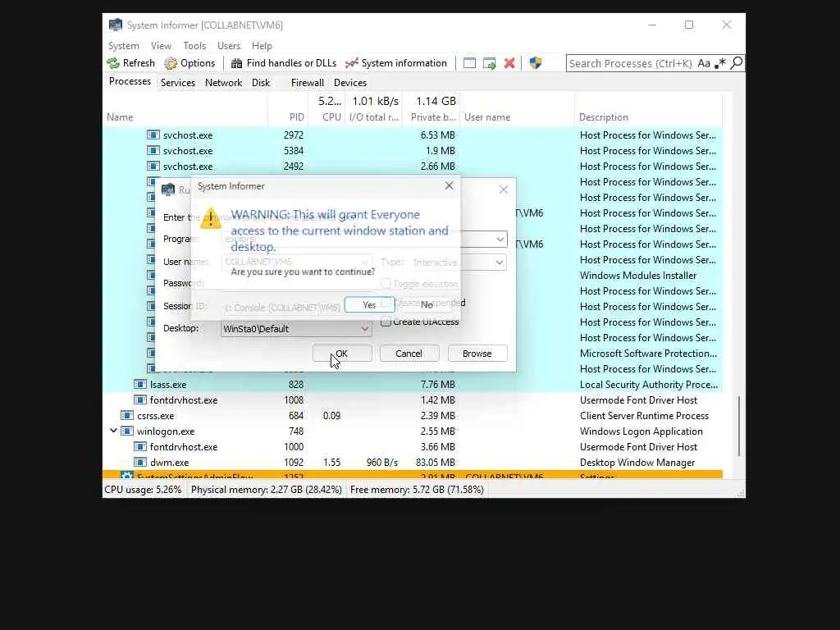The image size is (840, 630).
Task: Check the Create UIAccess checkbox
Action: pos(386,322)
